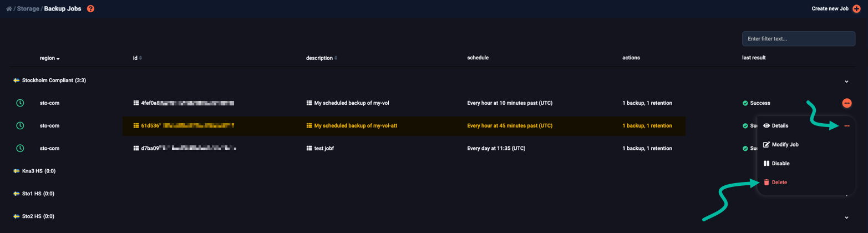Click the orange plus Create new Job icon
Viewport: 868px width, 233px height.
857,9
